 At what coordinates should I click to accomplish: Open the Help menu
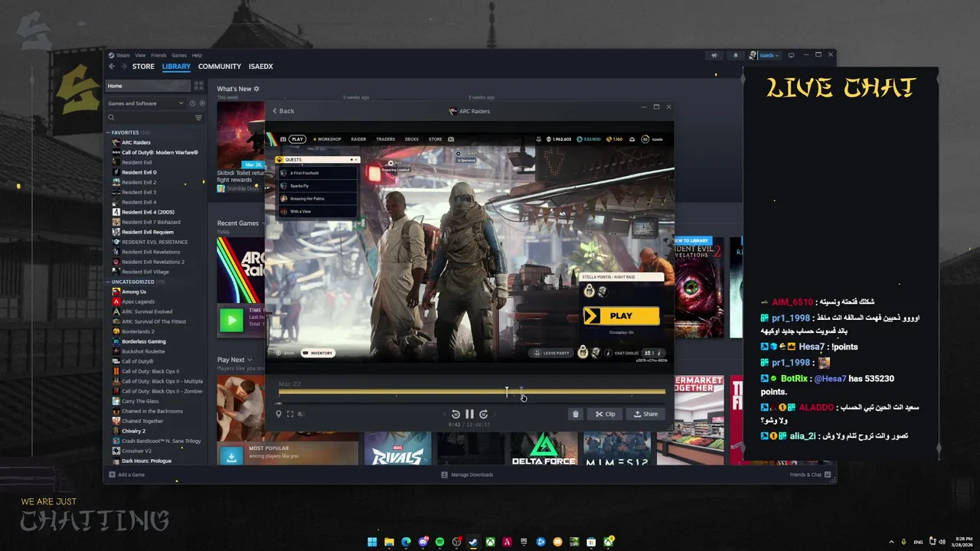coord(197,55)
